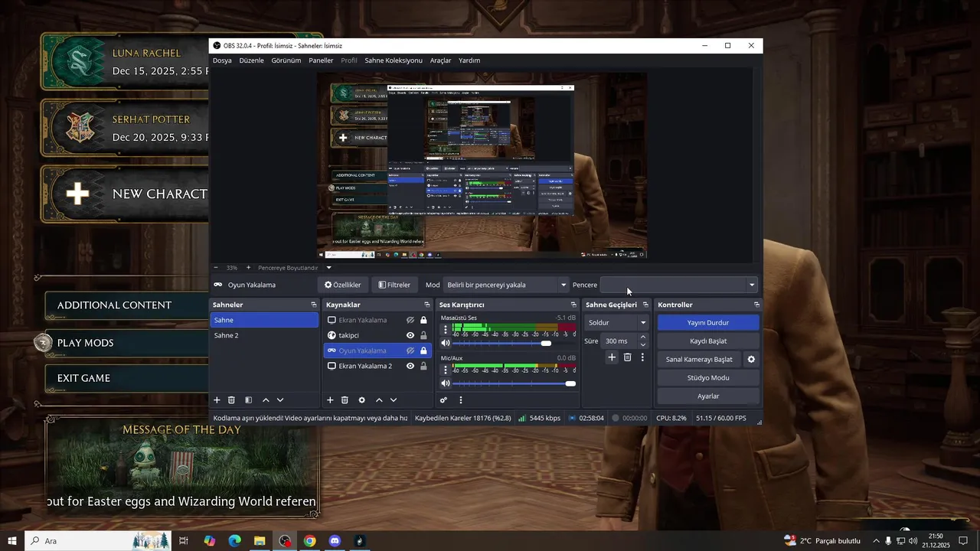Open the Görünüm menu
The image size is (980, 551).
click(x=286, y=60)
